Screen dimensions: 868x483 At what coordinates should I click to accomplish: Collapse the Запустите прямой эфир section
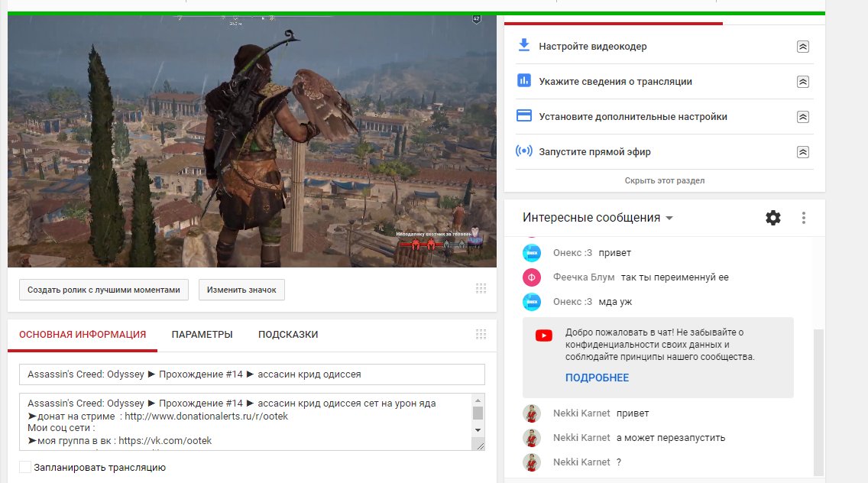point(803,152)
